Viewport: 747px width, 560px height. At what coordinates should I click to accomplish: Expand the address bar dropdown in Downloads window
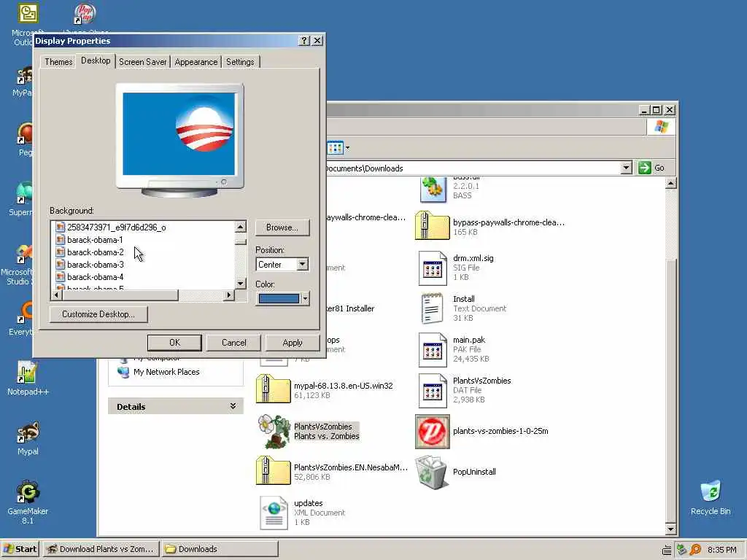tap(626, 168)
